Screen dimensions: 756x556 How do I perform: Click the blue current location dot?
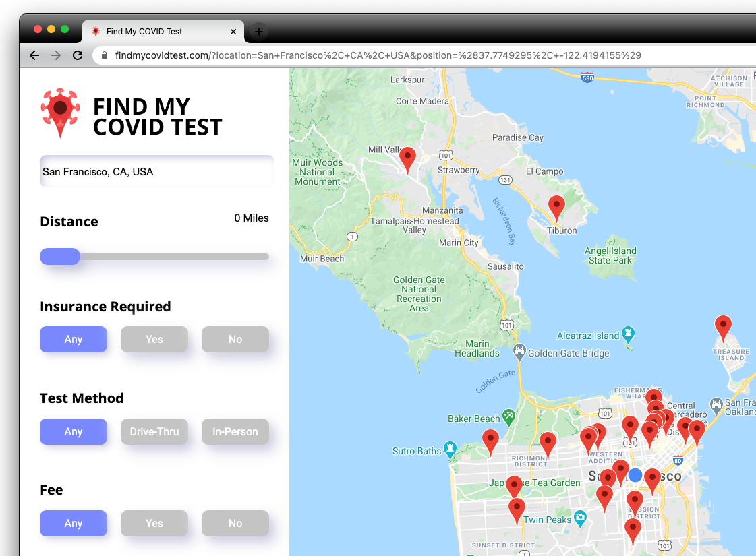click(x=635, y=475)
